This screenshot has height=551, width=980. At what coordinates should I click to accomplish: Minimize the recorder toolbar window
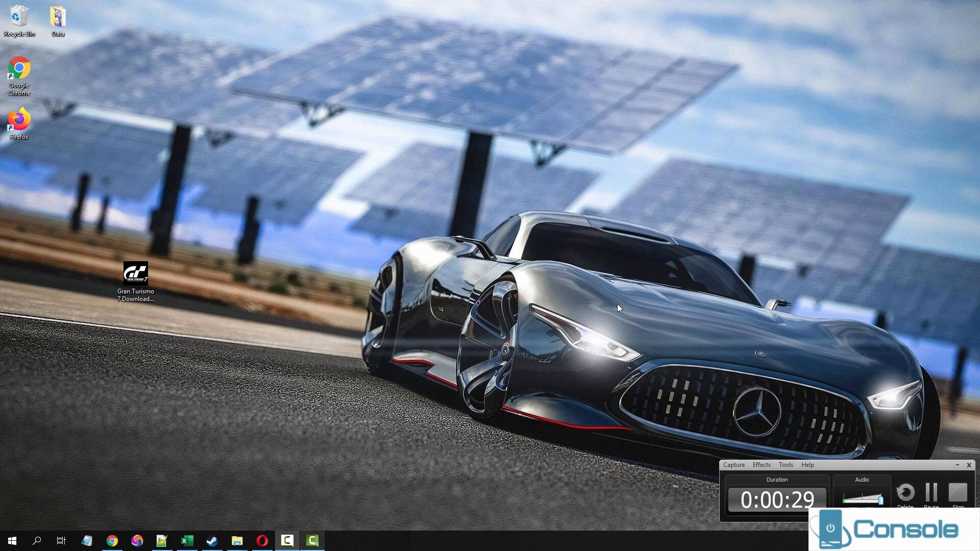(957, 465)
